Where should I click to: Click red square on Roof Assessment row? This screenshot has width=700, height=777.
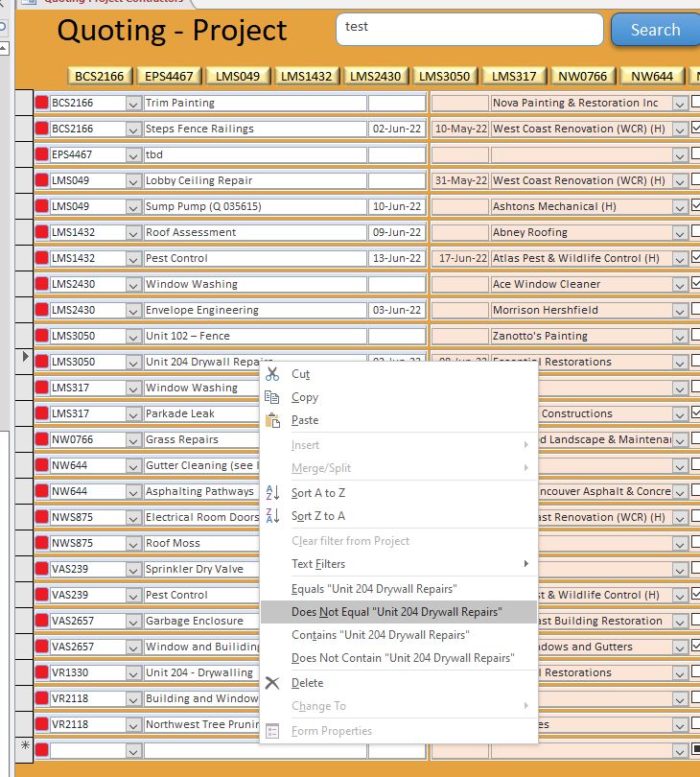point(41,232)
